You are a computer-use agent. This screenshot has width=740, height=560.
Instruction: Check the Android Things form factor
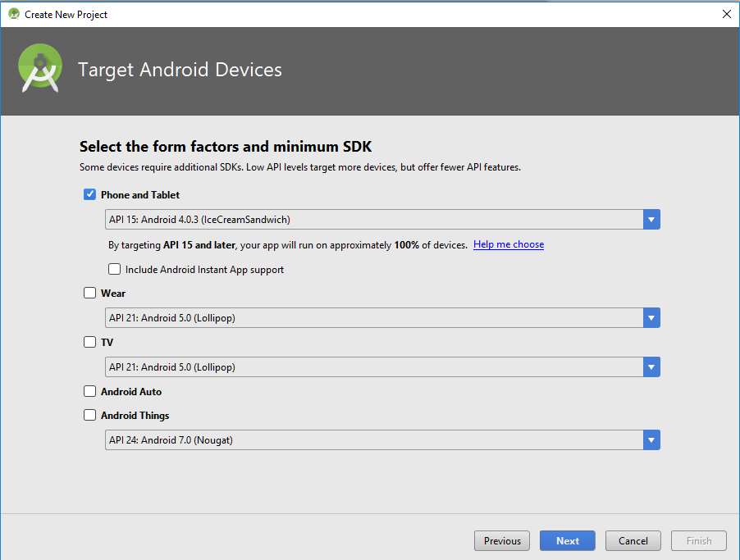click(89, 415)
